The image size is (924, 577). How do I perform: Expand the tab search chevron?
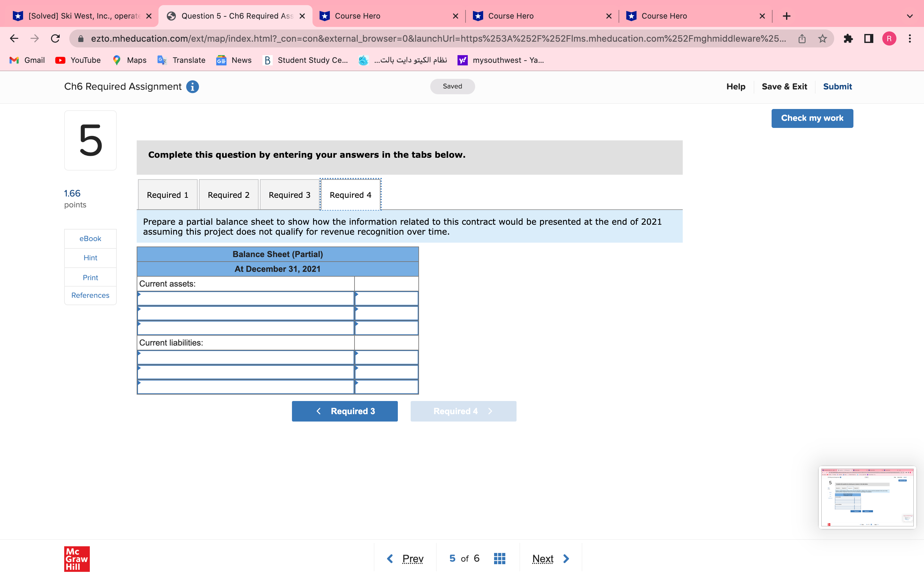(x=910, y=16)
